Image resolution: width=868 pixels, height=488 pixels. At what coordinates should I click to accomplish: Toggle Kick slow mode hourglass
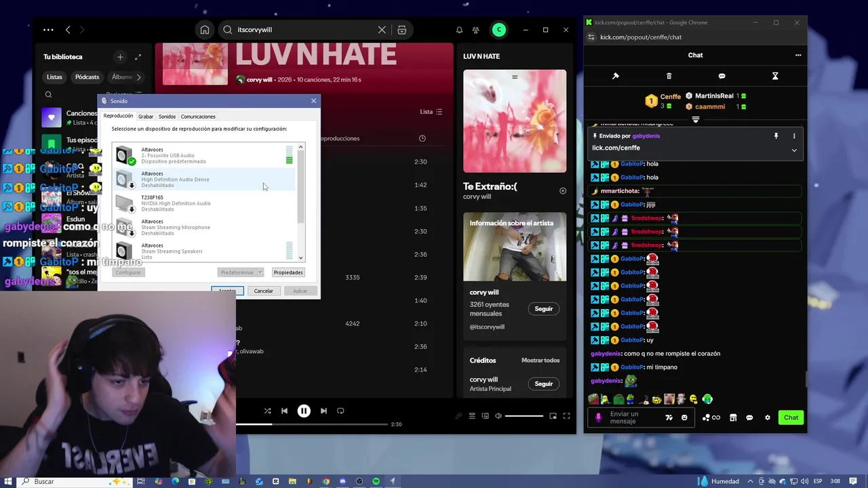pyautogui.click(x=775, y=76)
